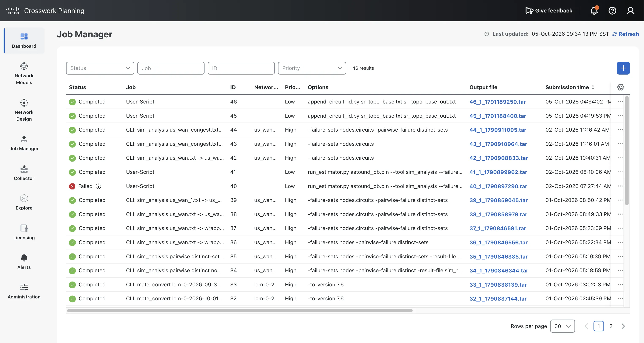
Task: Click the '-to-version 7.6' option of job 33
Action: (x=326, y=284)
